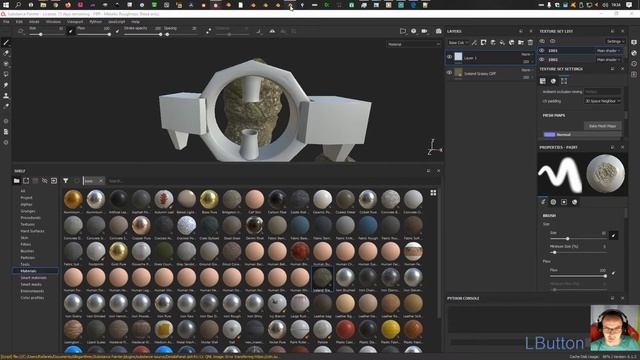Toggle solo texture set eye icon
The width and height of the screenshot is (640, 360).
point(553,41)
